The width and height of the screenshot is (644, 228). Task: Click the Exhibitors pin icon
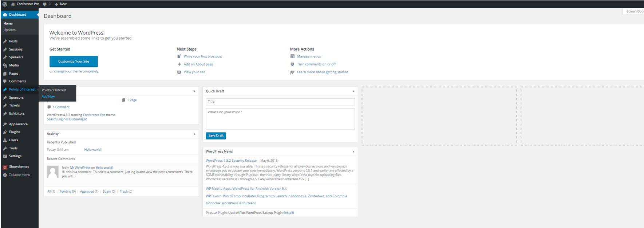[x=5, y=114]
